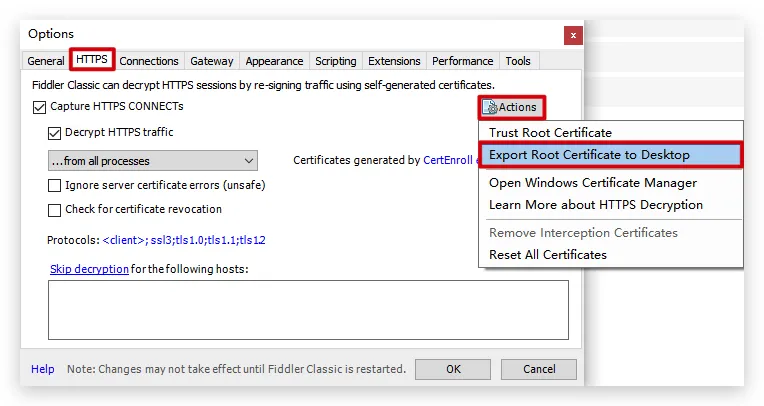Viewport: 764px width, 406px height.
Task: Click the Actions button
Action: (511, 107)
